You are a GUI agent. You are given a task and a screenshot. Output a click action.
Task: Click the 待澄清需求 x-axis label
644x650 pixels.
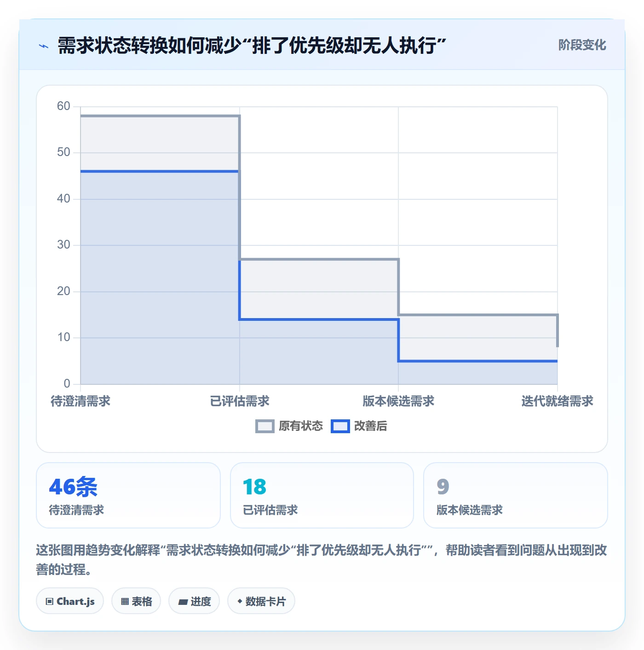click(x=80, y=401)
